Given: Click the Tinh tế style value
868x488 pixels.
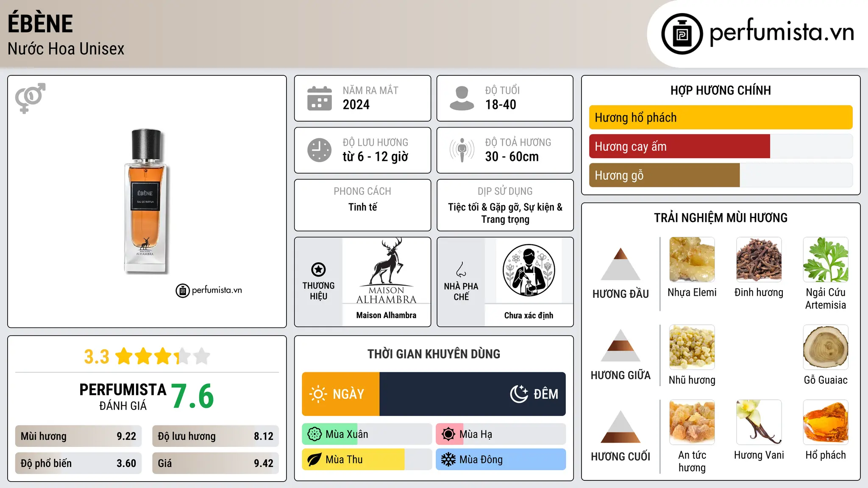Looking at the screenshot, I should (362, 207).
